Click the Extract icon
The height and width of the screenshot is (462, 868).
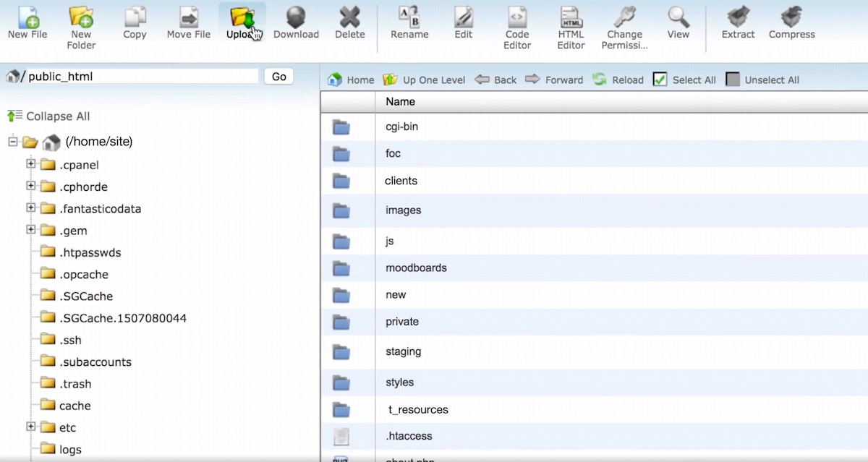point(737,22)
